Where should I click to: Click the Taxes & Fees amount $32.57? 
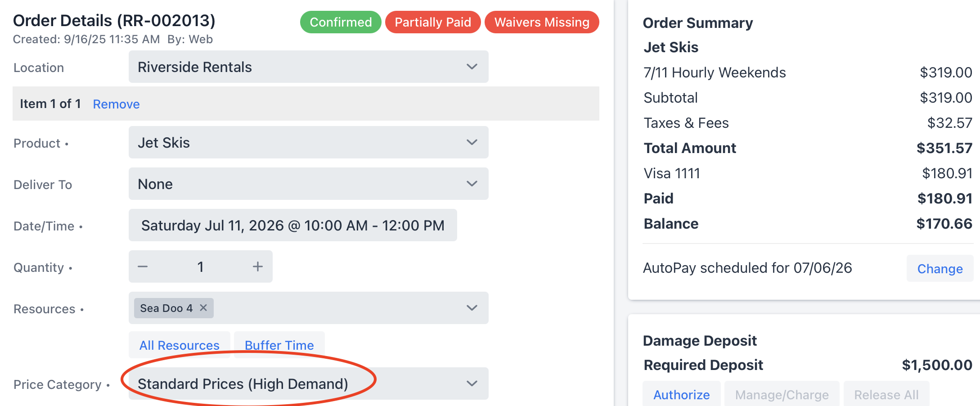tap(949, 123)
